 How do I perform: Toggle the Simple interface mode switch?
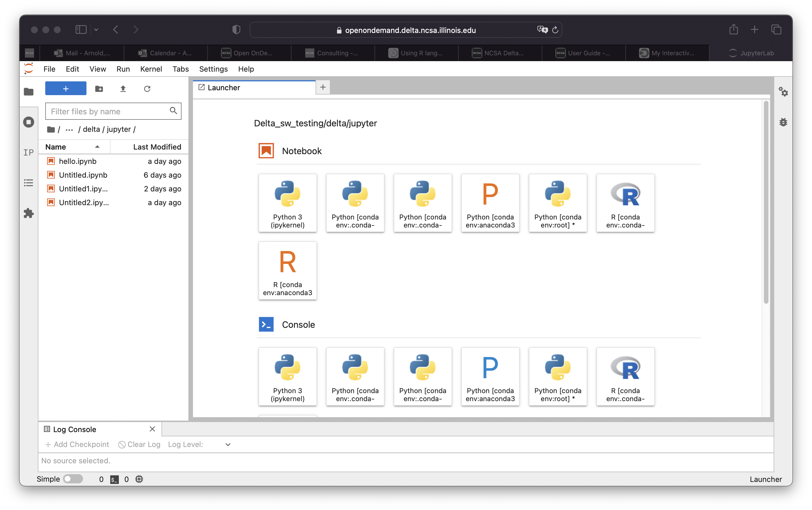pos(73,479)
